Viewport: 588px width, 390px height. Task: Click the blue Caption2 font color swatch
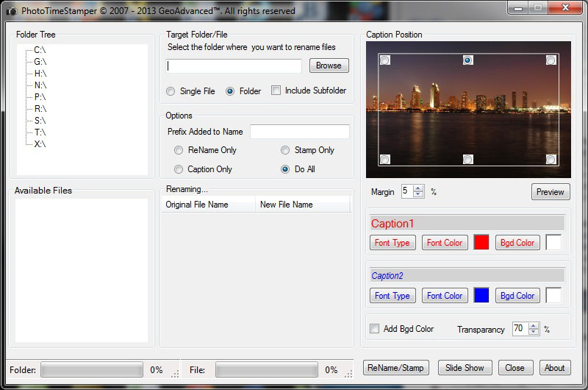coord(481,295)
